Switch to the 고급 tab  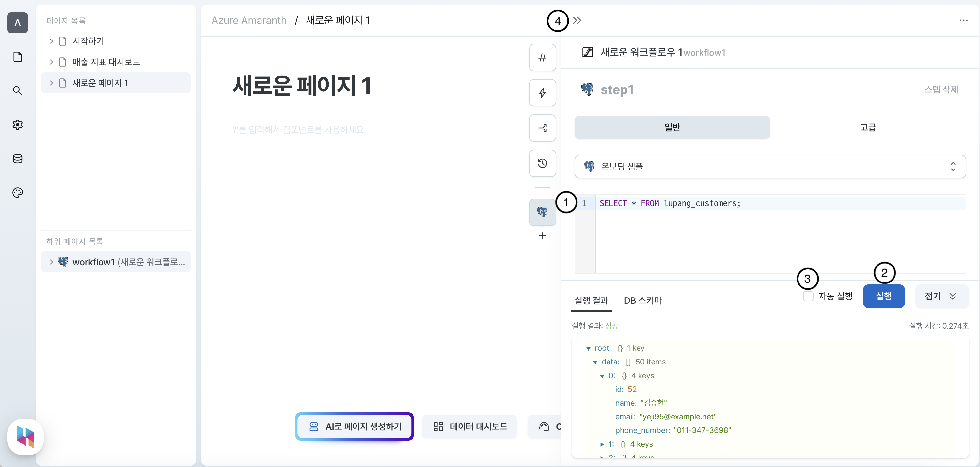tap(868, 127)
